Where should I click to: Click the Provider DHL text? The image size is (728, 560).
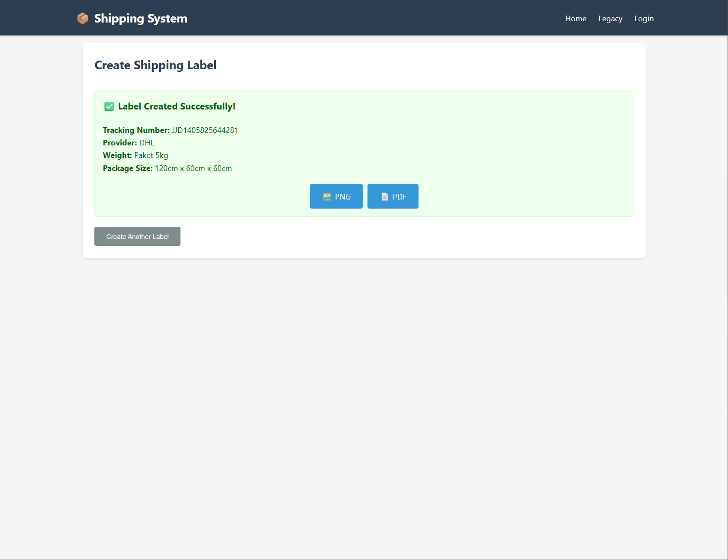pos(146,142)
